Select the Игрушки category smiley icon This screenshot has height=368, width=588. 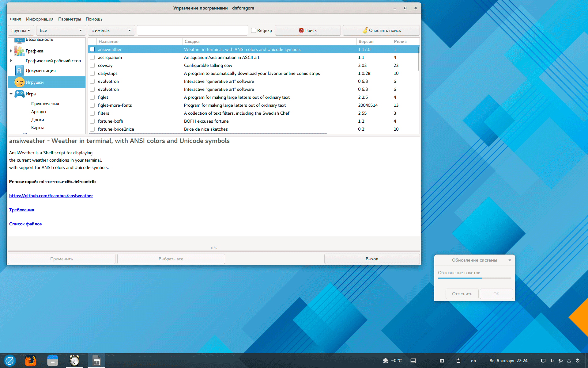pyautogui.click(x=19, y=82)
